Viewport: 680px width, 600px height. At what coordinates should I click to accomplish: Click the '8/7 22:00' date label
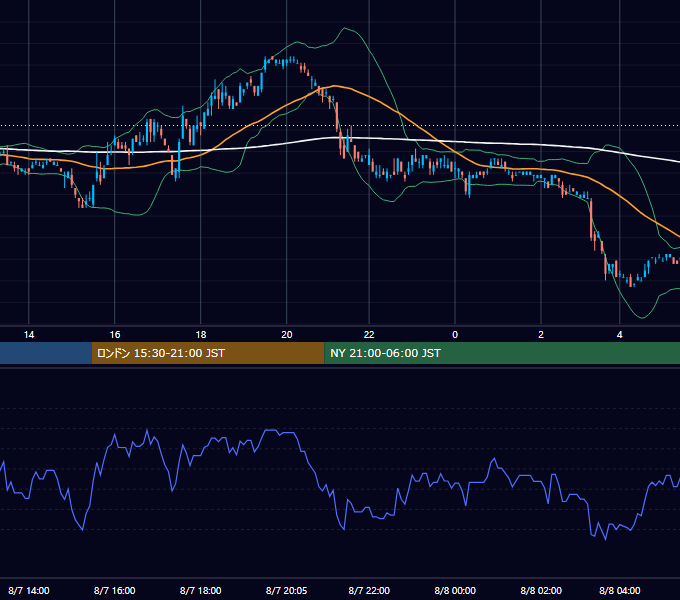(369, 590)
